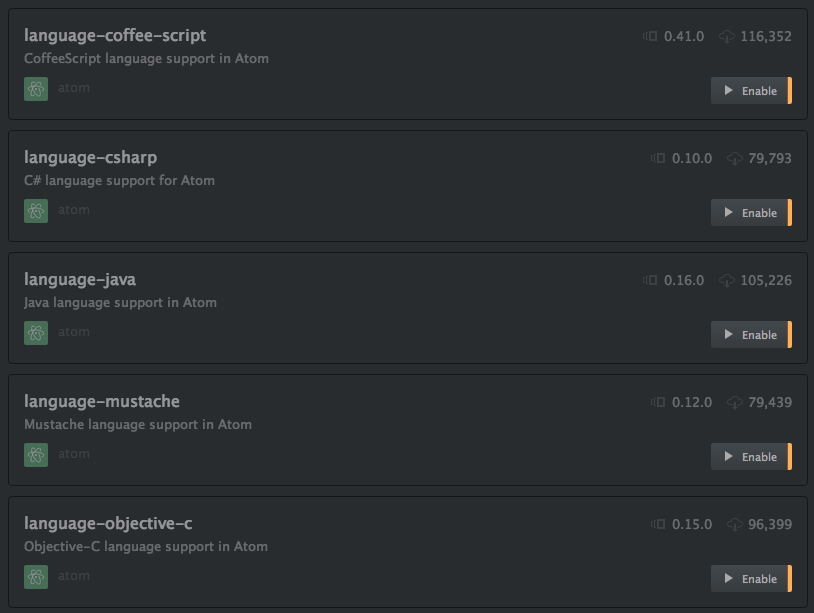The width and height of the screenshot is (814, 613).
Task: Enable the language-java package
Action: tap(751, 335)
